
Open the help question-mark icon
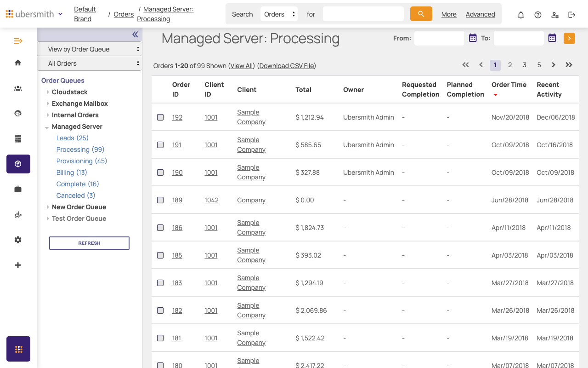538,15
